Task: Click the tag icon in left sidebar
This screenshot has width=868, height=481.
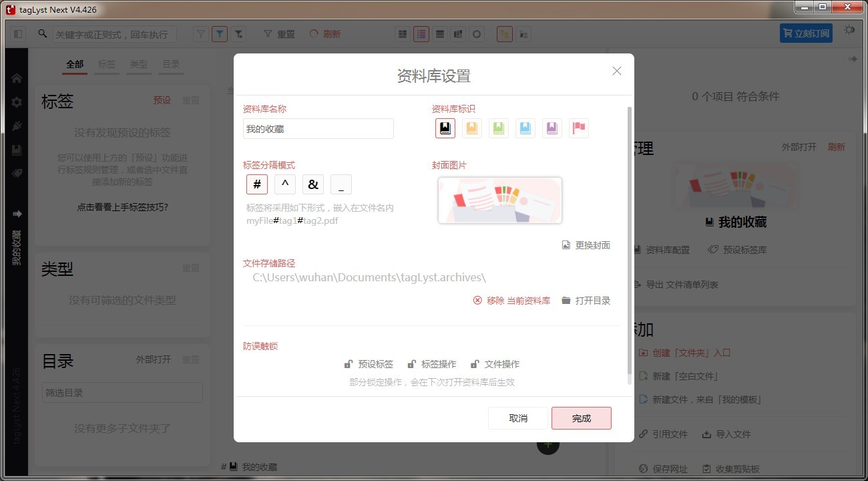Action: (x=15, y=174)
